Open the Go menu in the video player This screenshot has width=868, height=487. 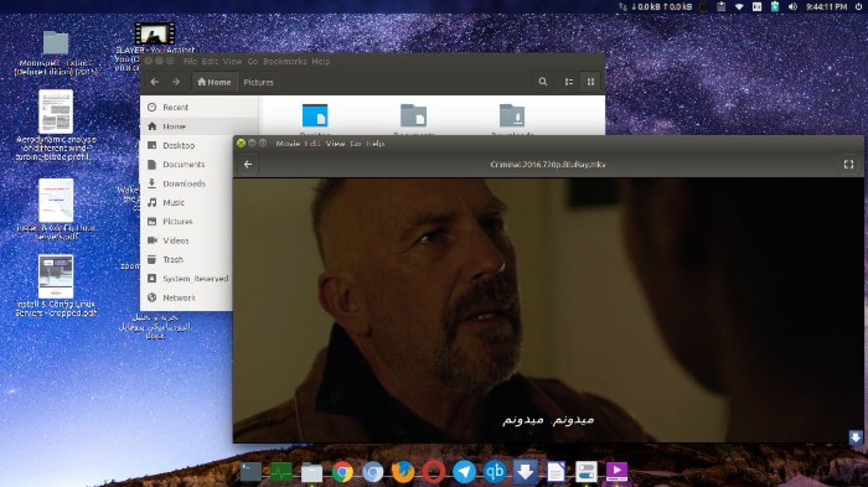(x=356, y=144)
